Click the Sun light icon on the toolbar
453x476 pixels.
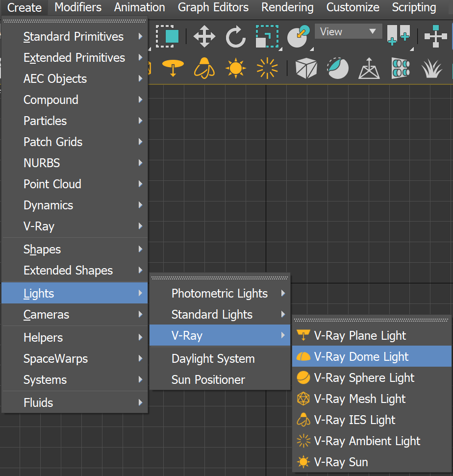point(235,68)
